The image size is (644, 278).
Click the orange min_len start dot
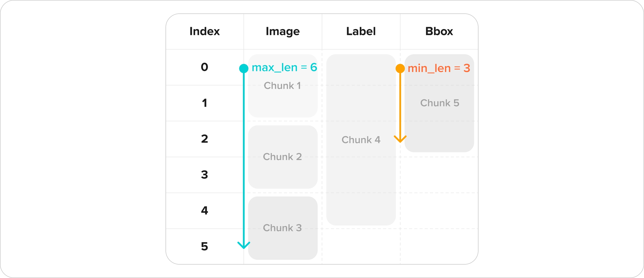[x=400, y=68]
